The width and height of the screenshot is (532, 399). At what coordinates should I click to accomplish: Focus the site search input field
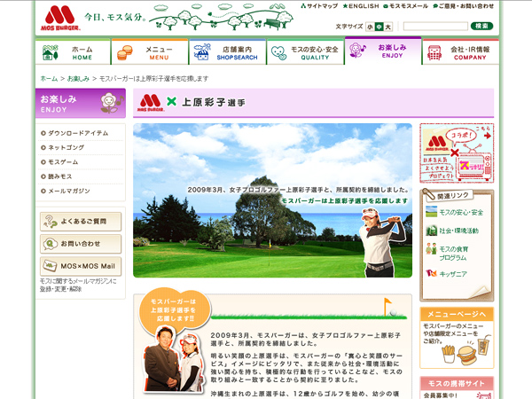pyautogui.click(x=435, y=26)
